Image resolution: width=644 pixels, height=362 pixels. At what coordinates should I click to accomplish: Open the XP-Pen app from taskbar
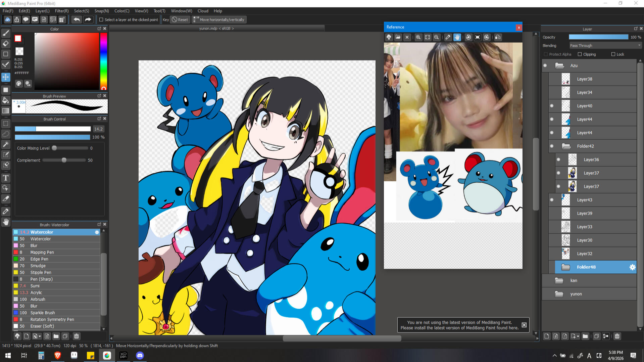pyautogui.click(x=123, y=355)
